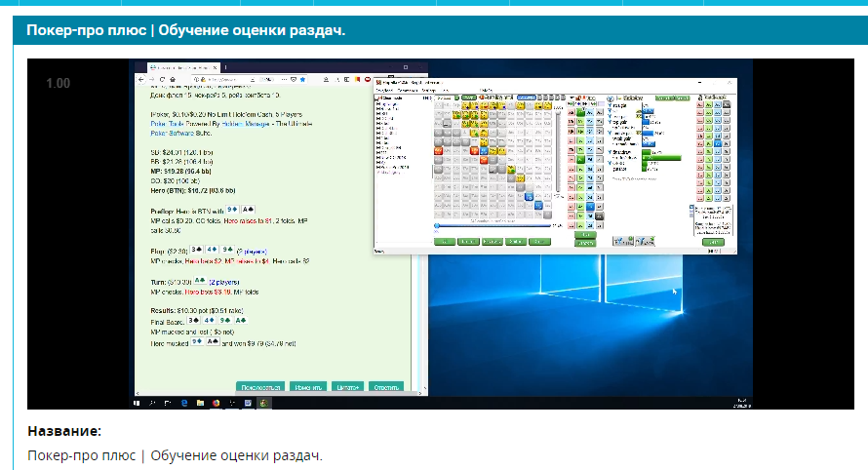Click the Pocket icon in the address bar
The image size is (868, 470).
[x=294, y=80]
